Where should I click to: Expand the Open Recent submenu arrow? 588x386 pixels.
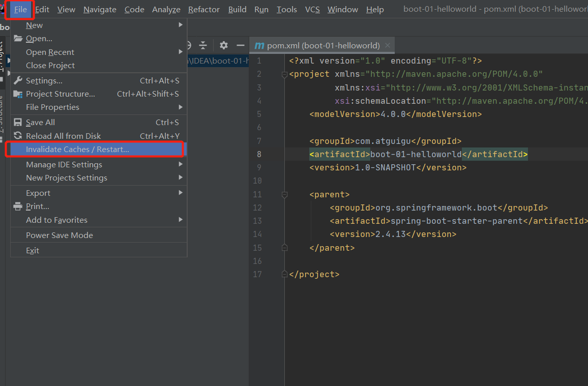tap(181, 52)
